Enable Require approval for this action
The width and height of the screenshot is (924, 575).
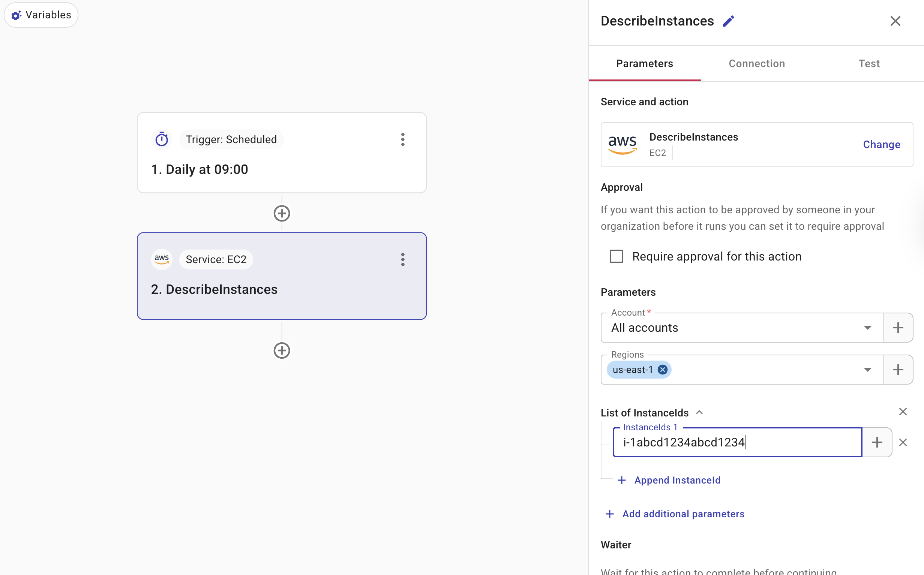pyautogui.click(x=616, y=256)
